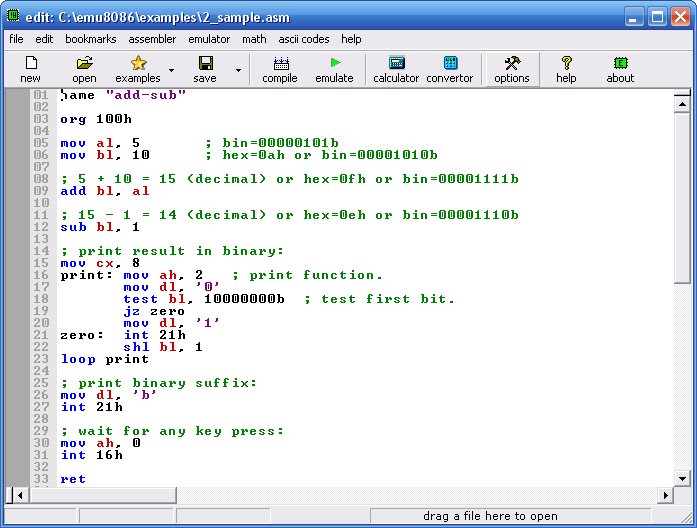Open the ascii codes menu
This screenshot has height=528, width=697.
tap(304, 39)
